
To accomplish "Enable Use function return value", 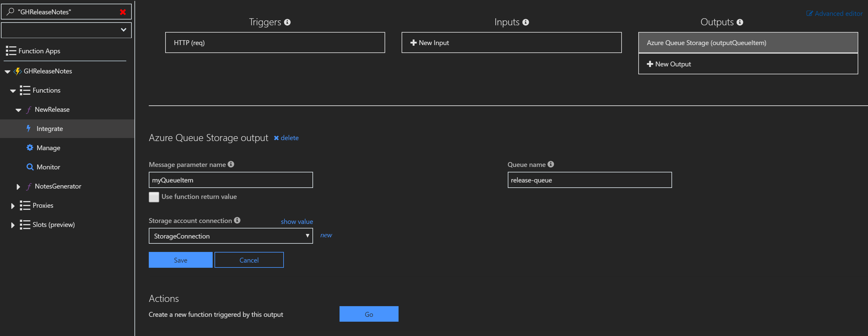I will click(x=154, y=197).
